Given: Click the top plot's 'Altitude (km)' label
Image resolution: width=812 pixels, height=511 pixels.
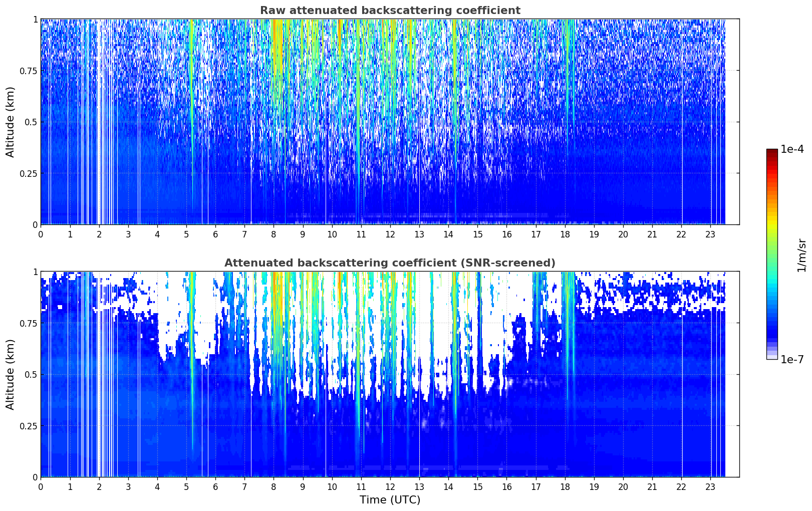Looking at the screenshot, I should coord(11,122).
